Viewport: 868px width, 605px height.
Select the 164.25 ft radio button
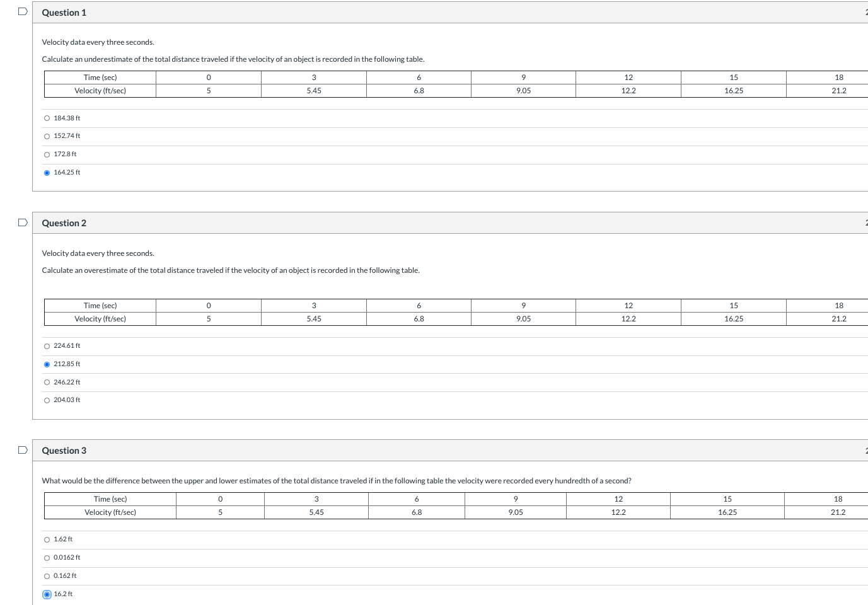47,172
